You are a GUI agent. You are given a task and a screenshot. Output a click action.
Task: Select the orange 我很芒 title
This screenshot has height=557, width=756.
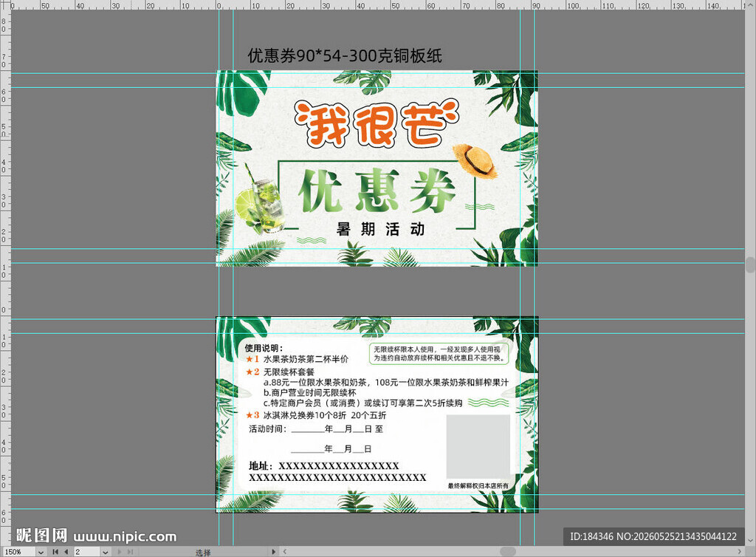[377, 124]
